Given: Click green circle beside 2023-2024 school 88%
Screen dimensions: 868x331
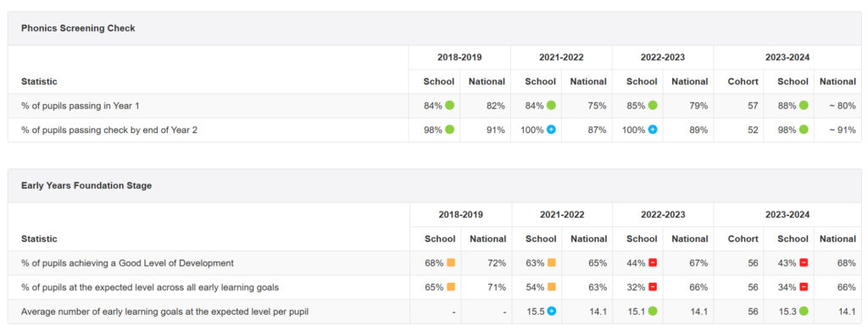Looking at the screenshot, I should (x=804, y=105).
